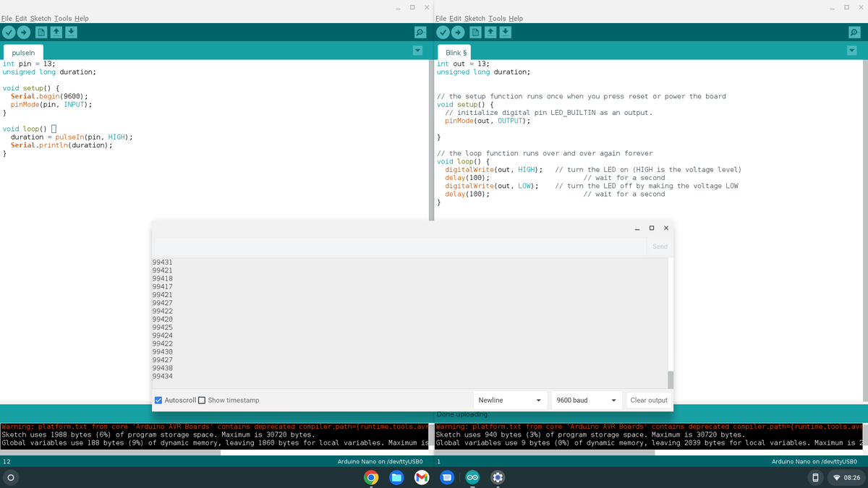The height and width of the screenshot is (488, 868).
Task: Click serial output value 99438
Action: pyautogui.click(x=162, y=368)
